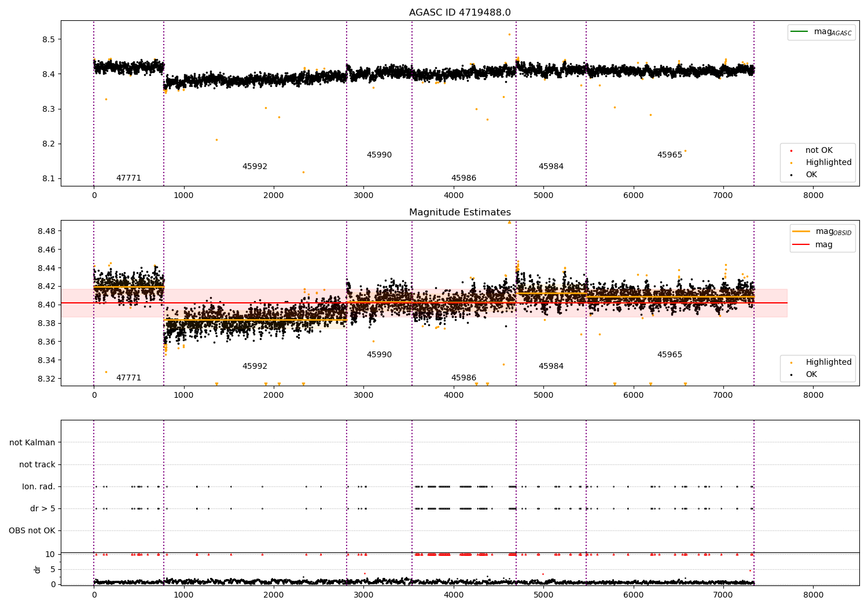
Task: Click the 8.32 y-tick on middle plot
Action: [46, 379]
